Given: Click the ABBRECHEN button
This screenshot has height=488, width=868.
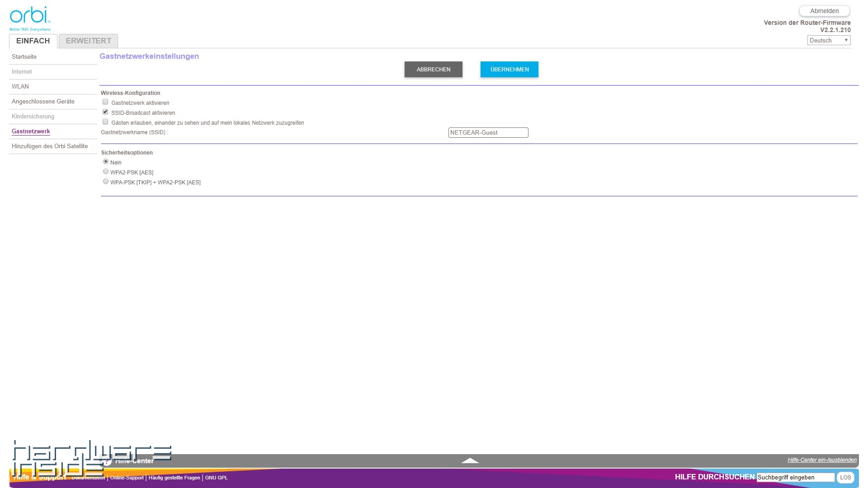Looking at the screenshot, I should click(x=434, y=70).
